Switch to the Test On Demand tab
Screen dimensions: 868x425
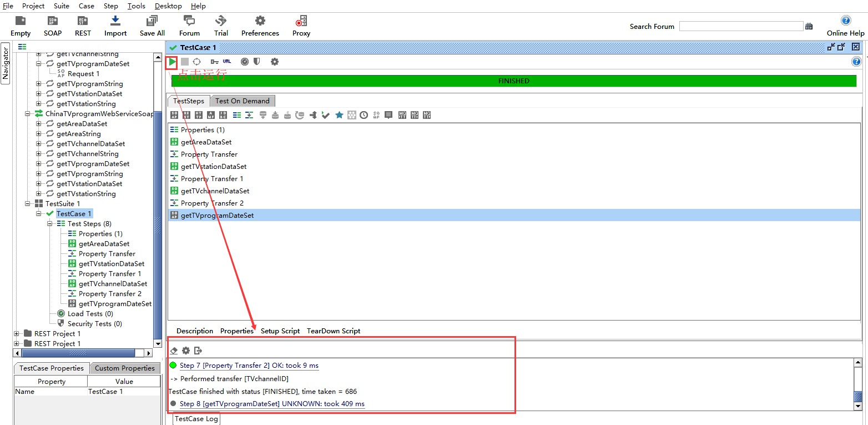pyautogui.click(x=242, y=101)
